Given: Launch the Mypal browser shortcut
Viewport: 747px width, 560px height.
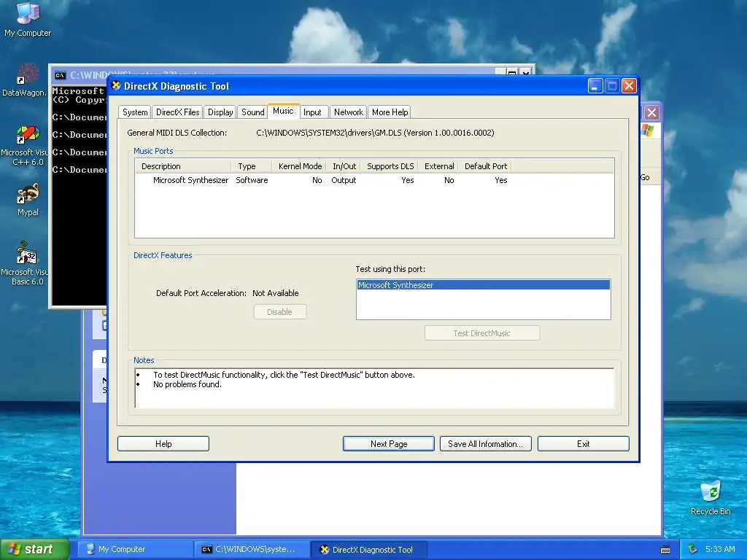Looking at the screenshot, I should [x=28, y=200].
